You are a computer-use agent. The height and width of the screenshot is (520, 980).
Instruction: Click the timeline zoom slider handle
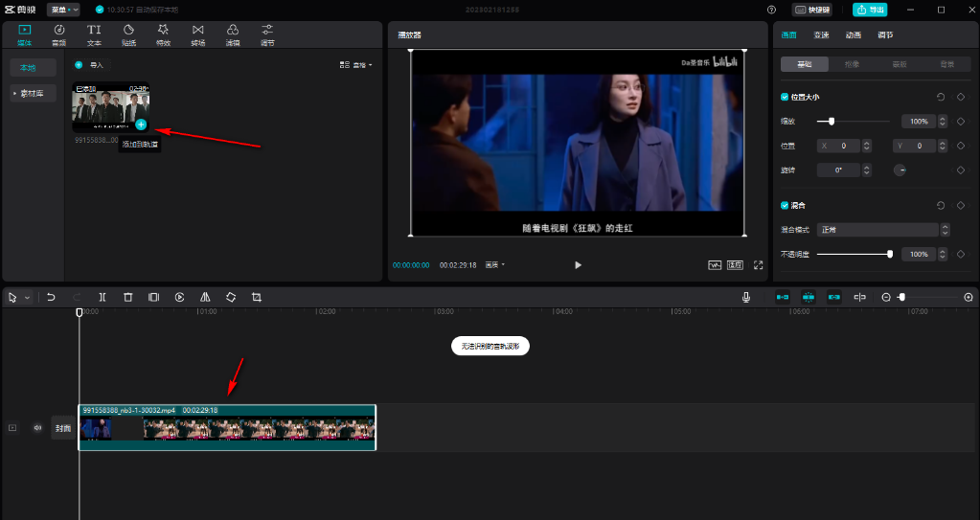pyautogui.click(x=901, y=298)
